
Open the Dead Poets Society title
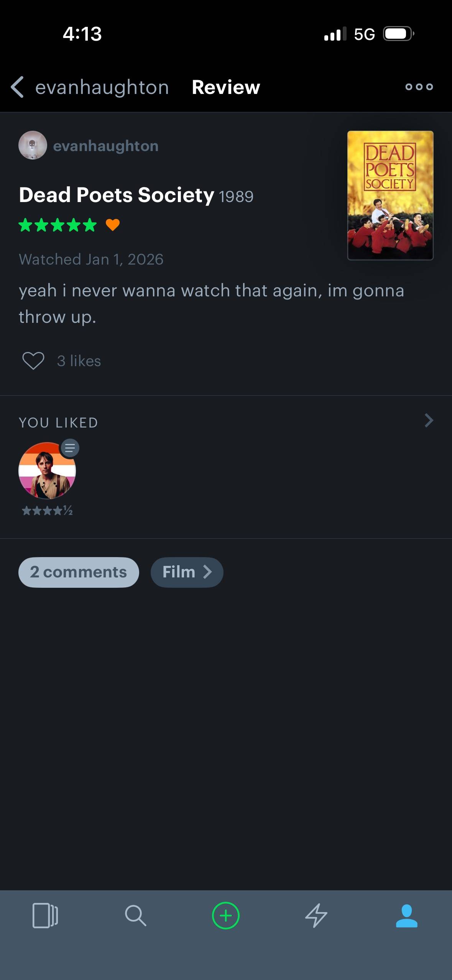pyautogui.click(x=117, y=195)
